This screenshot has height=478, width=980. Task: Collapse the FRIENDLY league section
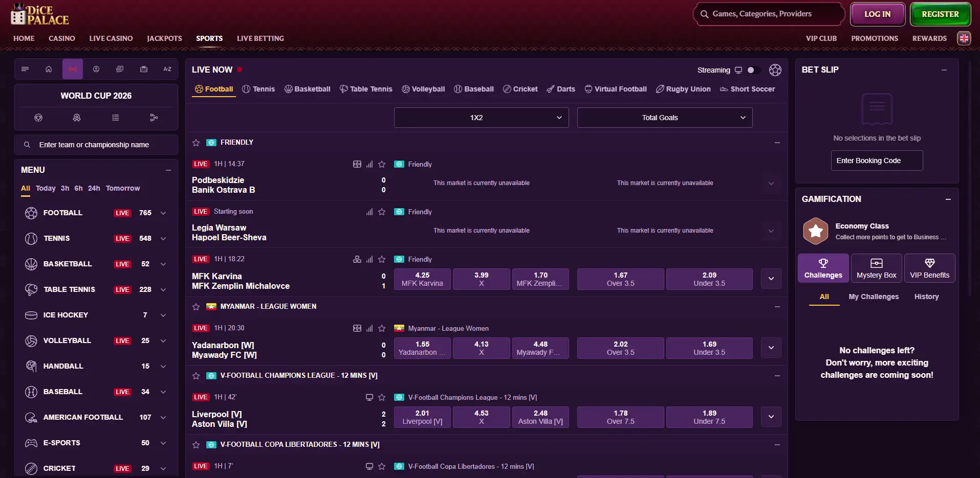tap(777, 143)
